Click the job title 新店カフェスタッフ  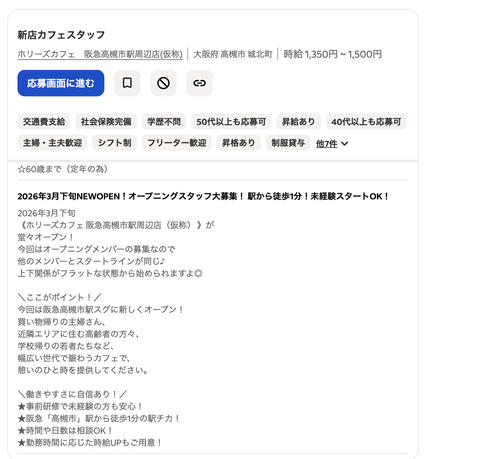[61, 35]
